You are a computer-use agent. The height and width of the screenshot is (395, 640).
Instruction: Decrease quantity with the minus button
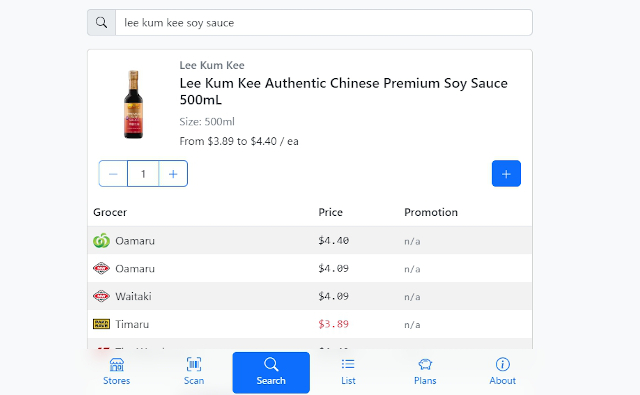point(113,174)
